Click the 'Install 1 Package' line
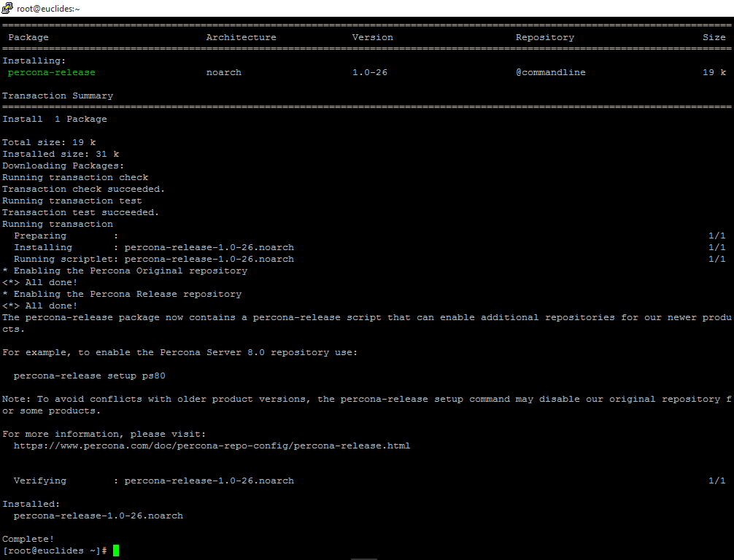 55,119
